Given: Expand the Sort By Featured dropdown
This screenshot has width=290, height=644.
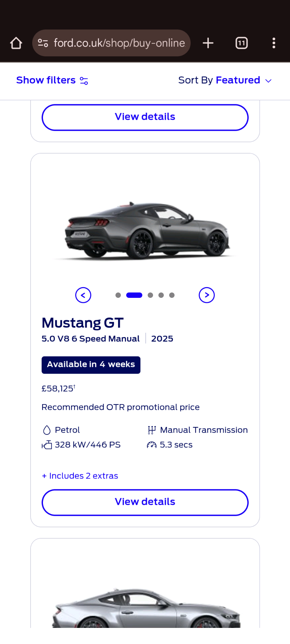Looking at the screenshot, I should click(225, 80).
